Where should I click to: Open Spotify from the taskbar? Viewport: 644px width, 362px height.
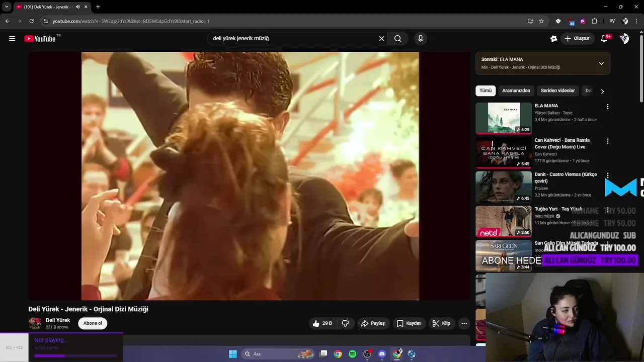point(353,354)
